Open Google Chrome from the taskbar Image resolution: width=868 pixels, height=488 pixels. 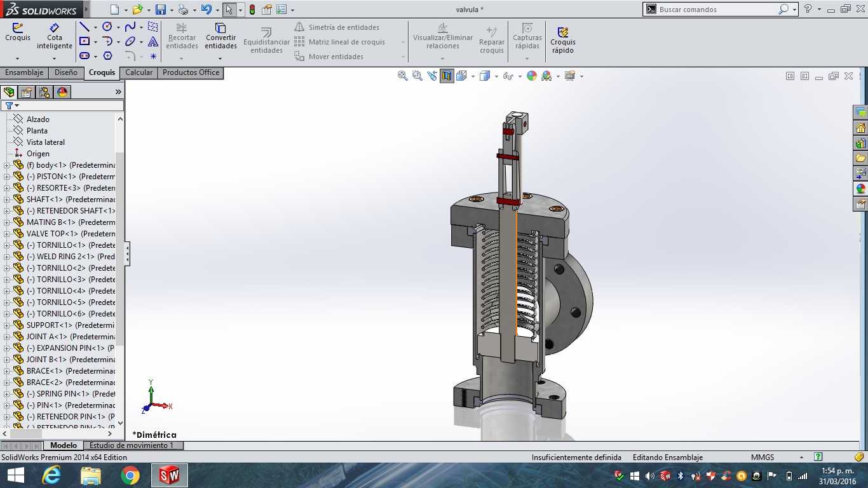point(130,475)
